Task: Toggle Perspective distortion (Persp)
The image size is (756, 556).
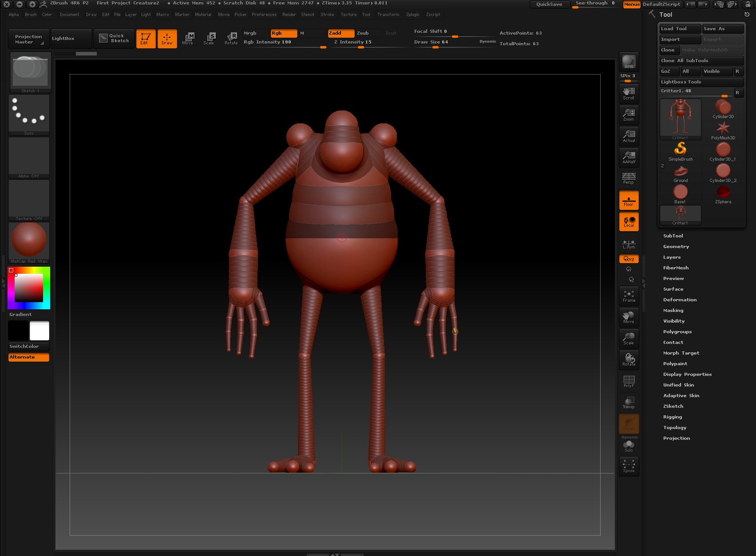Action: (629, 178)
